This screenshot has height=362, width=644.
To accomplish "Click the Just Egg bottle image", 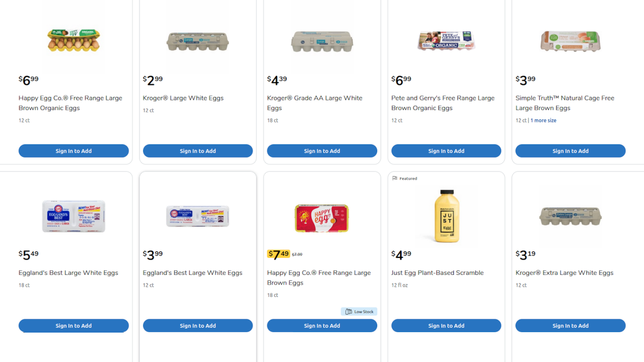I will (x=446, y=216).
